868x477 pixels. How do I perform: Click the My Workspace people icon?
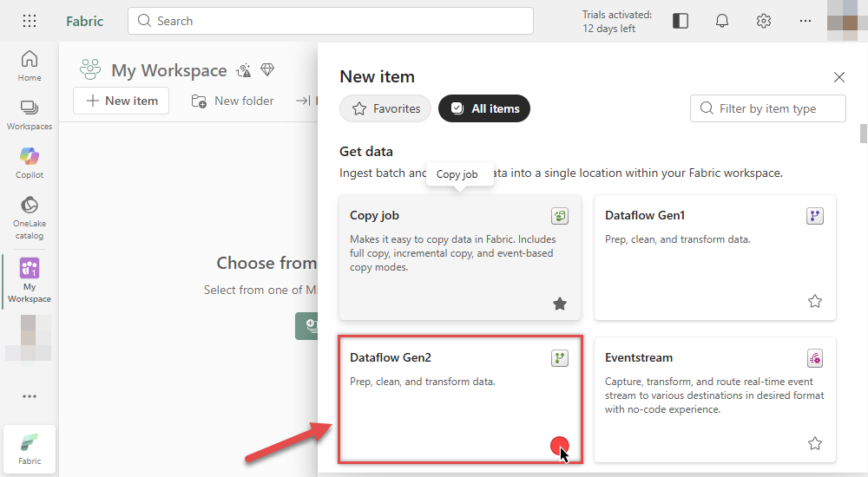coord(90,69)
